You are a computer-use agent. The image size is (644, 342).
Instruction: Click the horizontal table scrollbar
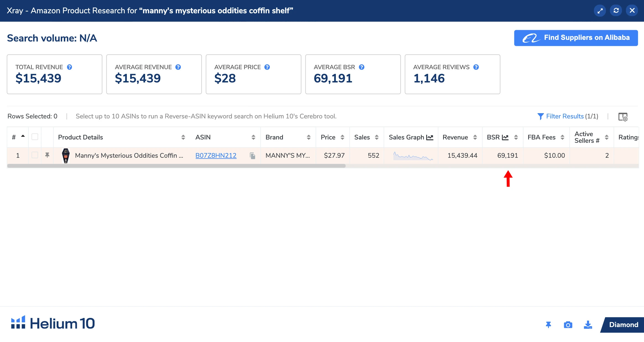pyautogui.click(x=176, y=166)
